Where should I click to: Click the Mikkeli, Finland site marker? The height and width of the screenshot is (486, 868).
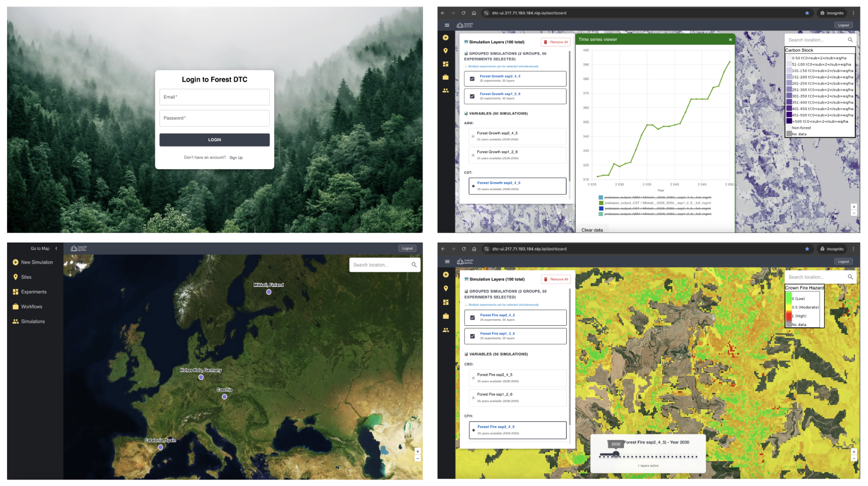(x=269, y=292)
